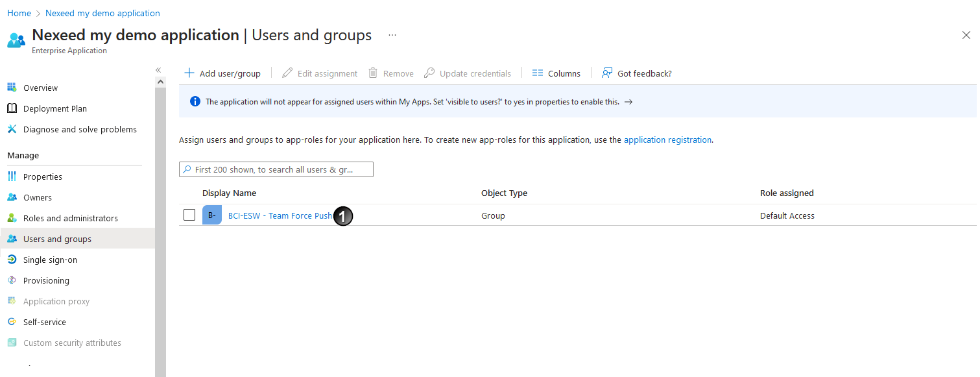Click the Single sign-on icon

tap(12, 260)
